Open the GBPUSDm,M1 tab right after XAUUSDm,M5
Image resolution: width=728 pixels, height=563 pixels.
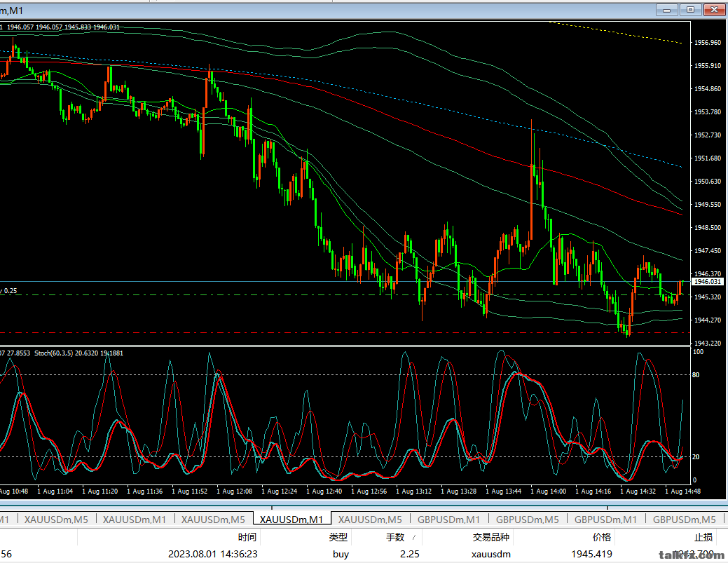(x=448, y=520)
